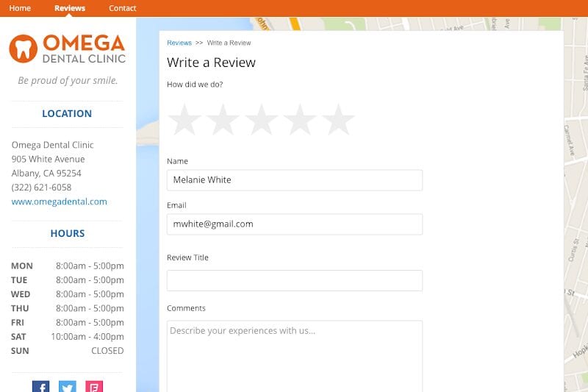Image resolution: width=588 pixels, height=392 pixels.
Task: Click the Omega Dental Clinic tooth logo
Action: click(24, 49)
